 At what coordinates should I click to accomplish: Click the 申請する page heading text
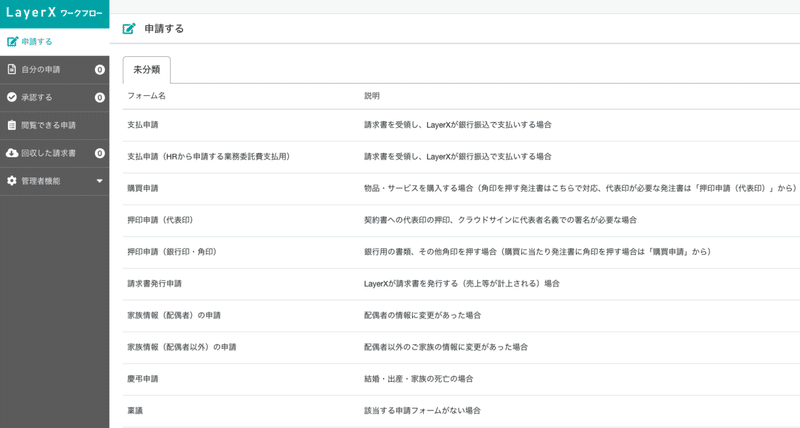point(164,29)
